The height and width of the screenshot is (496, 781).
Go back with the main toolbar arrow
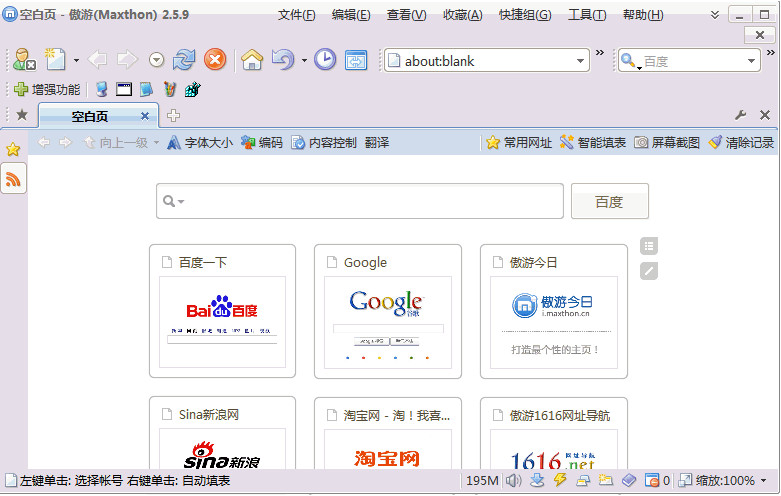point(98,60)
